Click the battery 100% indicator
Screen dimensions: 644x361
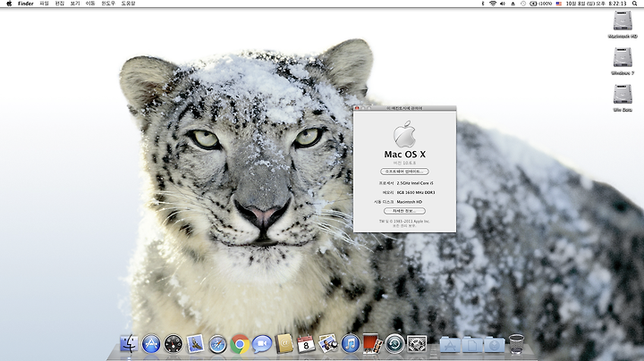(541, 4)
